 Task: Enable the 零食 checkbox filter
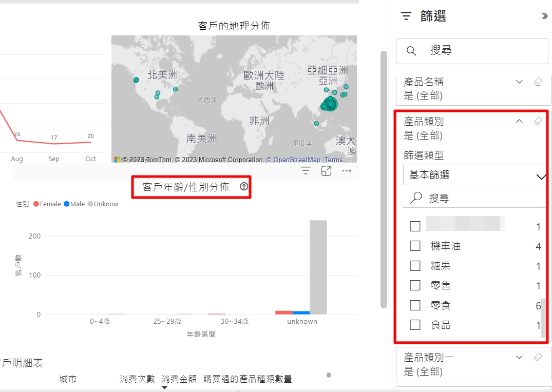coord(415,305)
